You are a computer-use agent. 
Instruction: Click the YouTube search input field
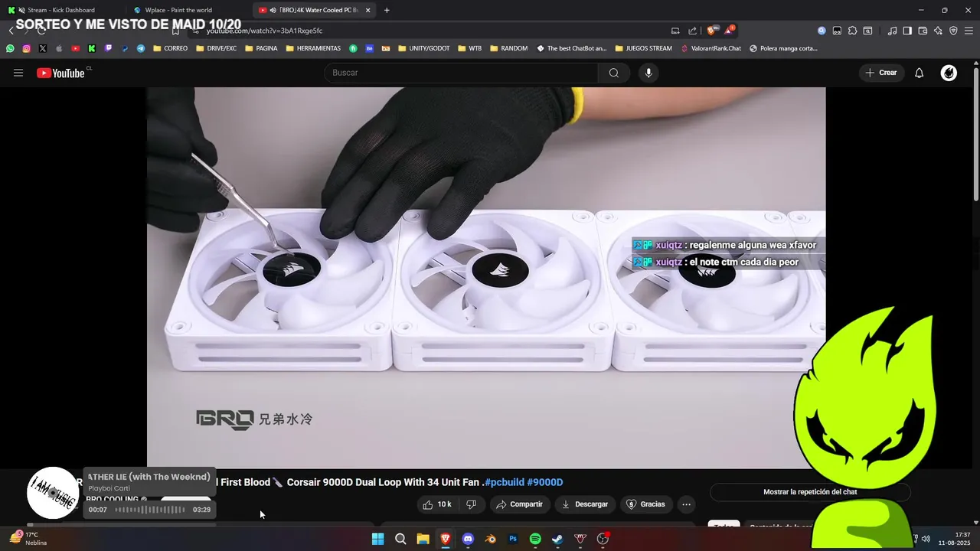461,73
